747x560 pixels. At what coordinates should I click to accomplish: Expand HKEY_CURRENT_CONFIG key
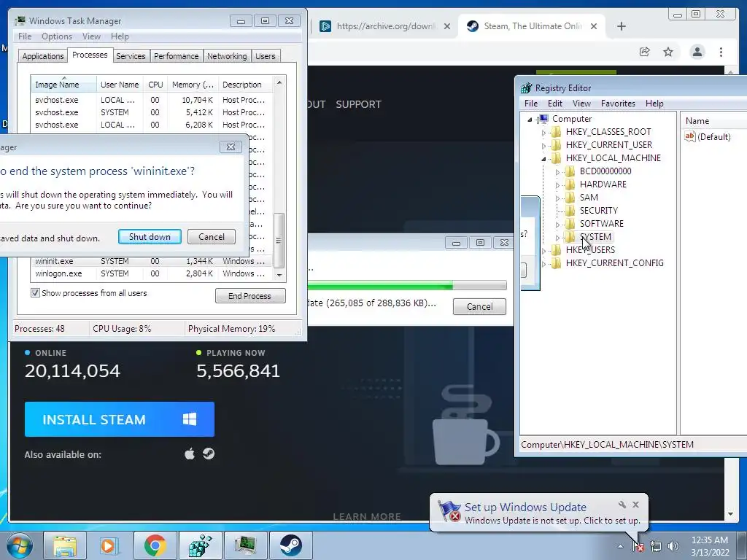pos(543,264)
